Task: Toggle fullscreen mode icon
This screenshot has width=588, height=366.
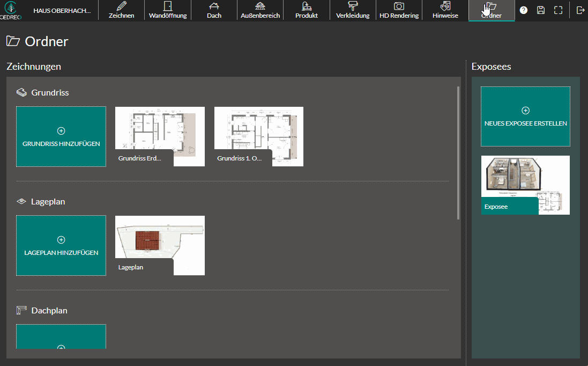Action: [x=558, y=10]
